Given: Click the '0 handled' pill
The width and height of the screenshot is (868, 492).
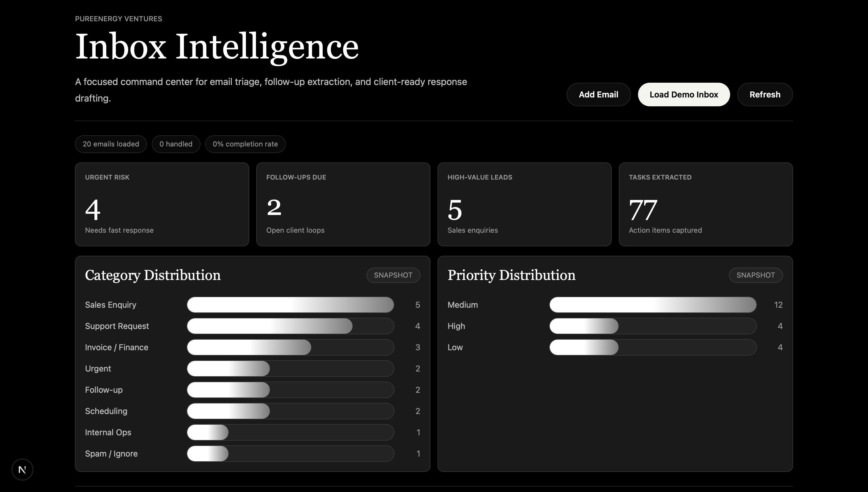Looking at the screenshot, I should (176, 144).
